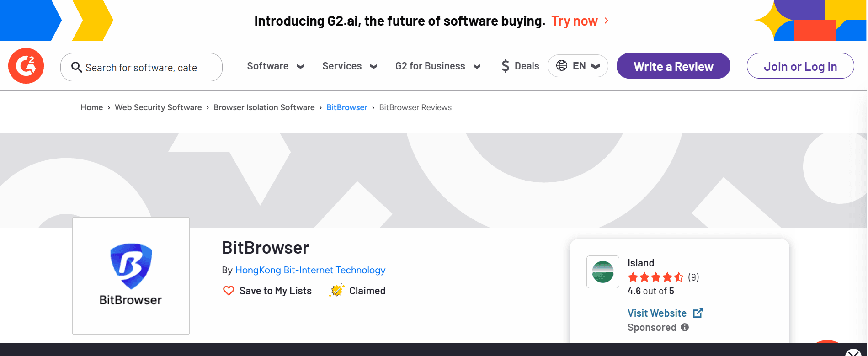
Task: Click the globe language icon
Action: click(562, 65)
